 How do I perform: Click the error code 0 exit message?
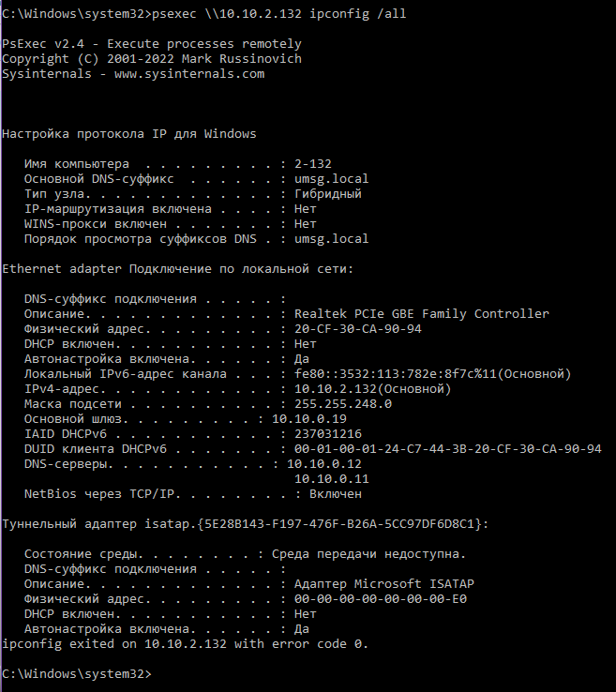pos(185,644)
